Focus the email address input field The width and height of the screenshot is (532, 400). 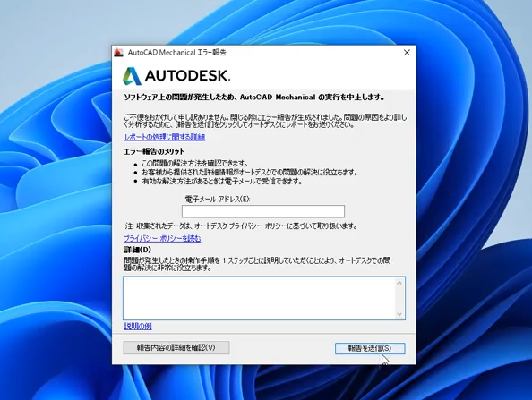(263, 211)
